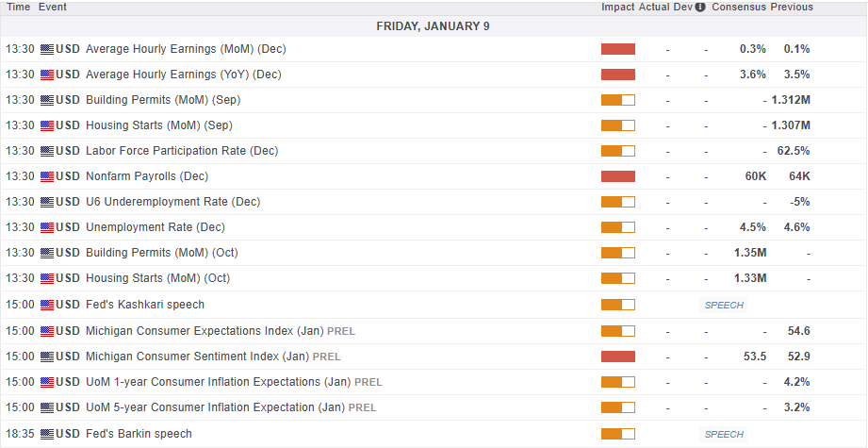Open UoM 1-year Consumer Inflation Expectations event

tap(215, 382)
